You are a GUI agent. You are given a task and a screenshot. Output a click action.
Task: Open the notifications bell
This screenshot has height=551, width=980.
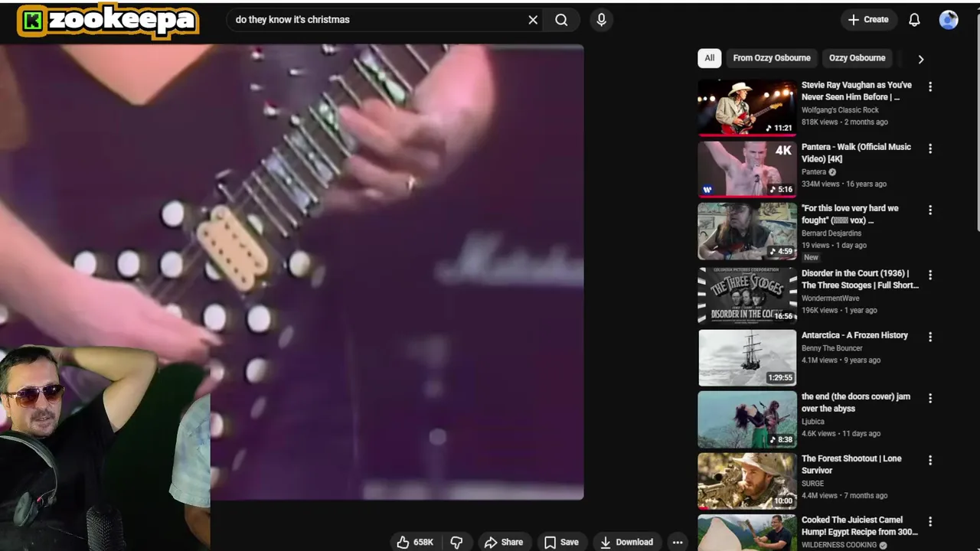click(x=914, y=20)
